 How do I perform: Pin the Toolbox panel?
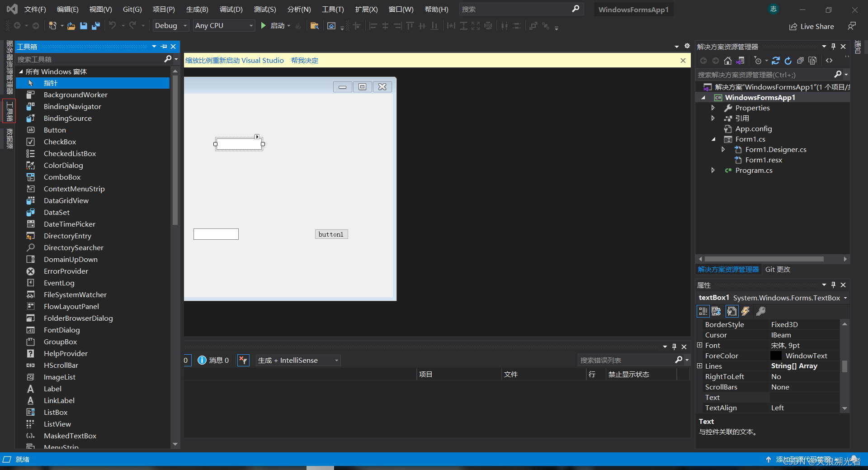[x=164, y=47]
